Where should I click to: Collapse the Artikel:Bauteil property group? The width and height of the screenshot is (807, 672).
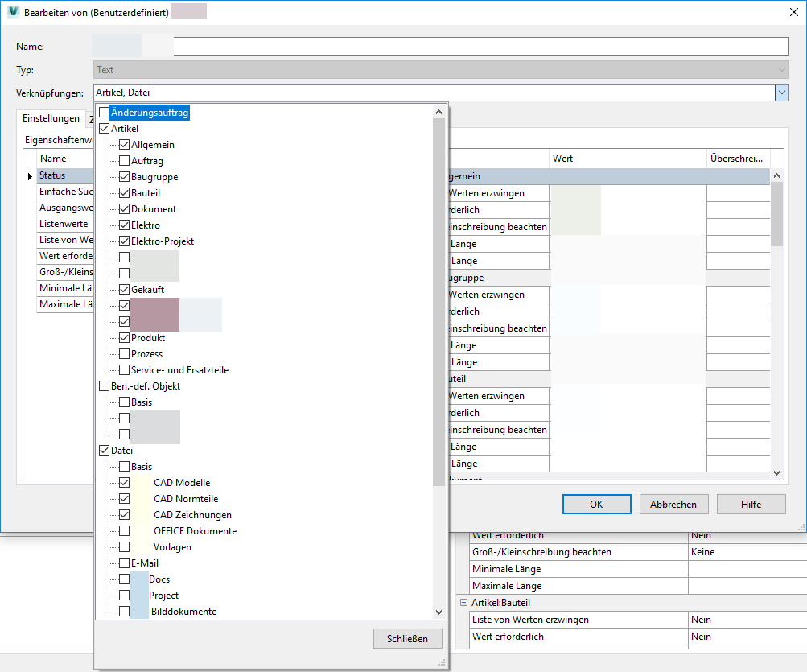click(x=463, y=602)
